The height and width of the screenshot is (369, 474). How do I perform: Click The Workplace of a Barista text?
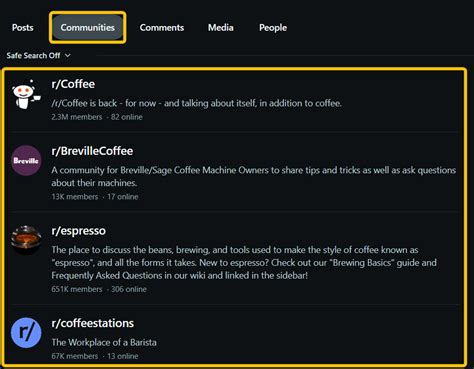point(104,342)
